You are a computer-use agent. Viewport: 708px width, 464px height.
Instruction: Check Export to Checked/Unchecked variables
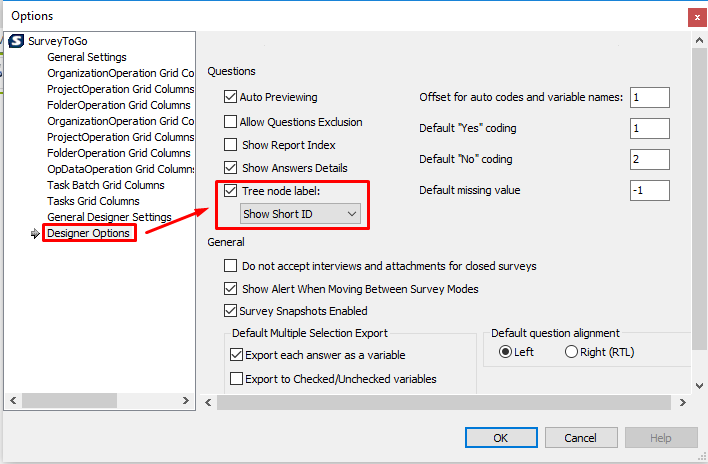point(236,378)
